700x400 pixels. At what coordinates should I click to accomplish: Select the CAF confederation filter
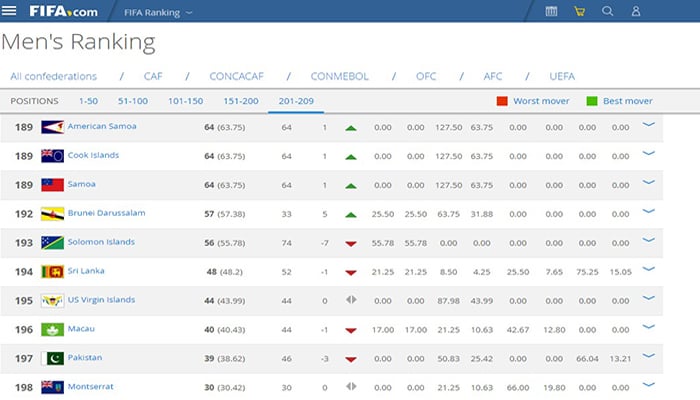153,76
